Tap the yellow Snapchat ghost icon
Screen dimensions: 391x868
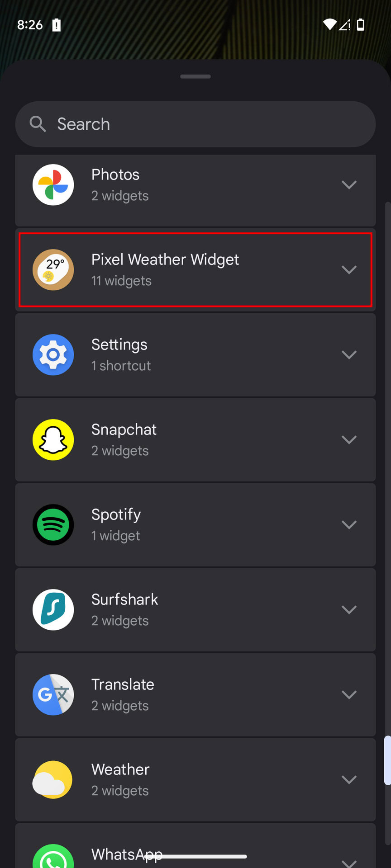point(53,440)
